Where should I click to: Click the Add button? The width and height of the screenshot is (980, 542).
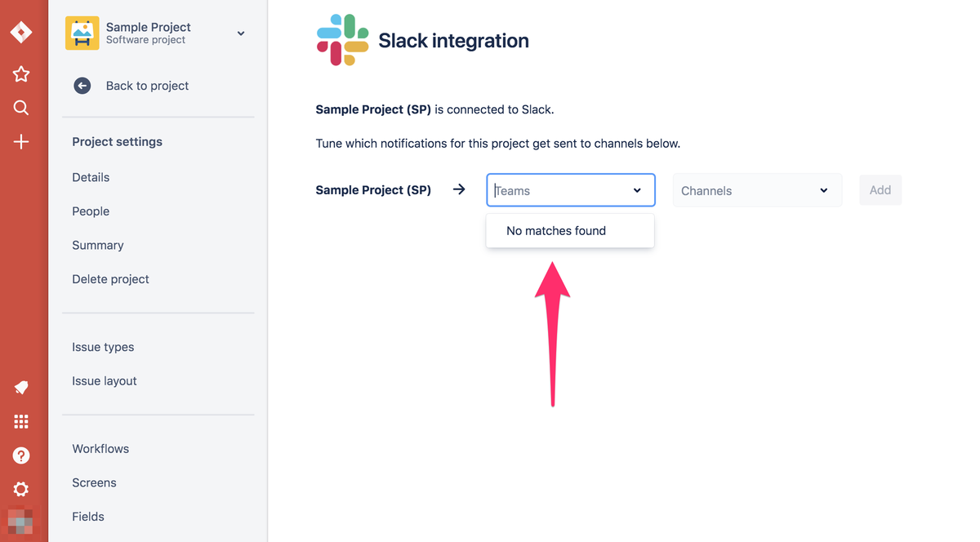pos(880,190)
